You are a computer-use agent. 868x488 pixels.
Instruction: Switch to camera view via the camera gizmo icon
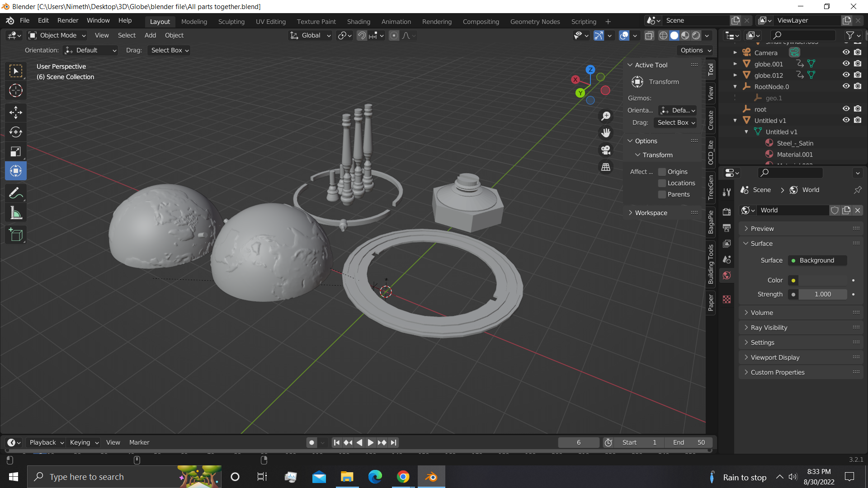coord(606,150)
